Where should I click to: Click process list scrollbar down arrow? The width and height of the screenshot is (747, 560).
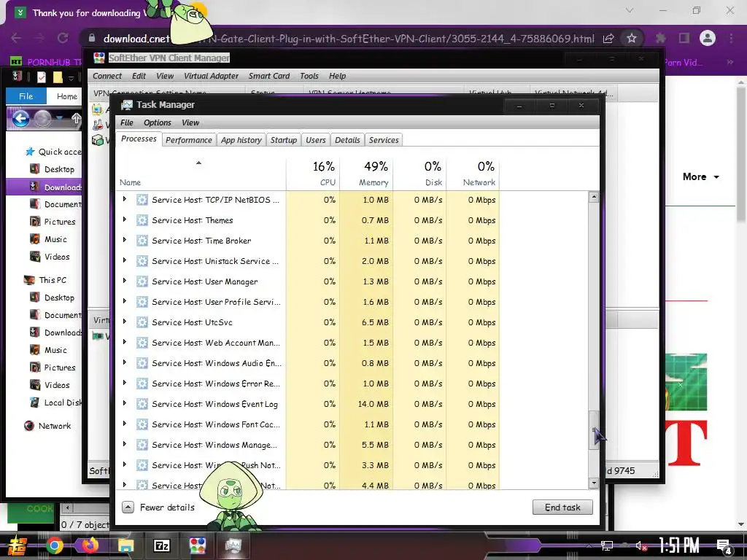(594, 483)
